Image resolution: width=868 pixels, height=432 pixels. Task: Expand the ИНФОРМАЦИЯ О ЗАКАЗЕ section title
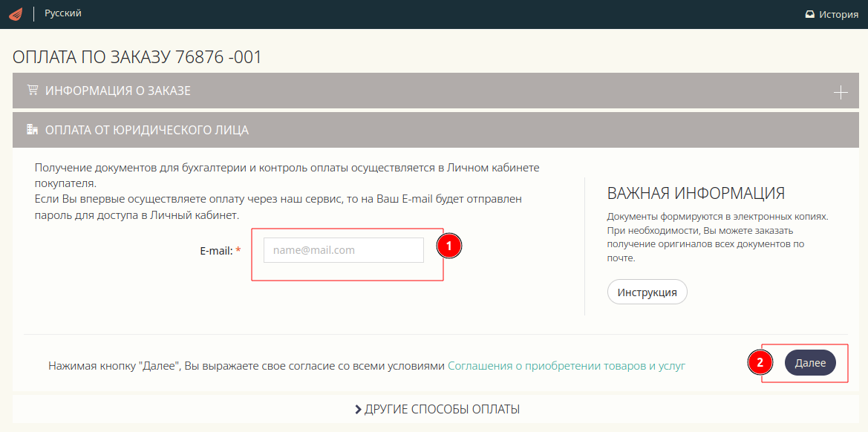pyautogui.click(x=118, y=91)
